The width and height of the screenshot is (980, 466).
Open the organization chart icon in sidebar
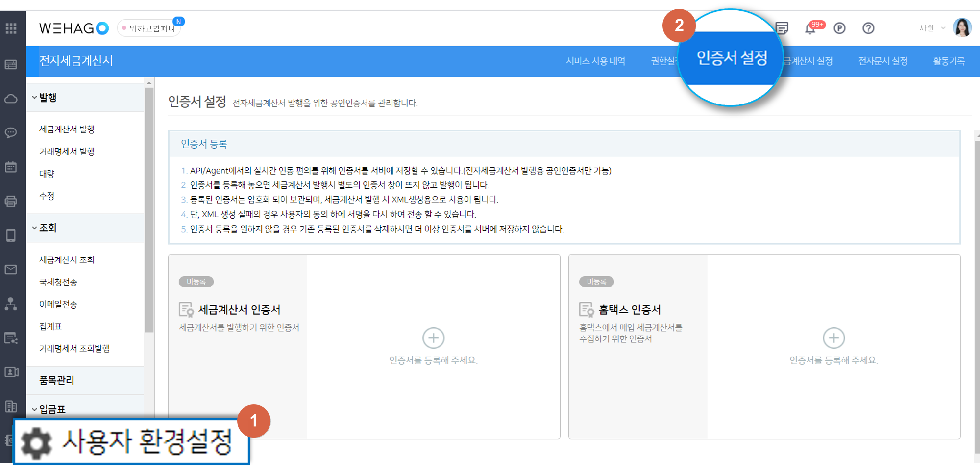coord(11,304)
